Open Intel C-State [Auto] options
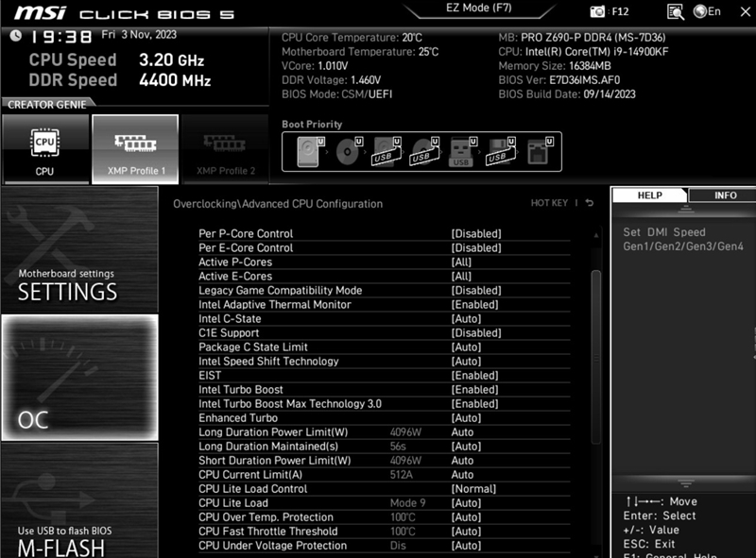Screen dimensions: 756x558 click(x=466, y=318)
